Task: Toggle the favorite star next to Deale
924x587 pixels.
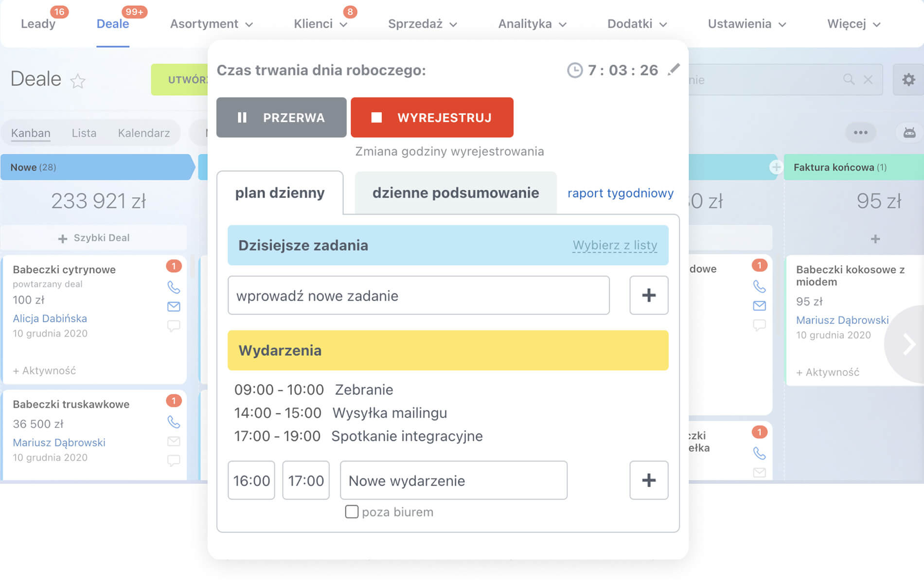Action: 78,81
